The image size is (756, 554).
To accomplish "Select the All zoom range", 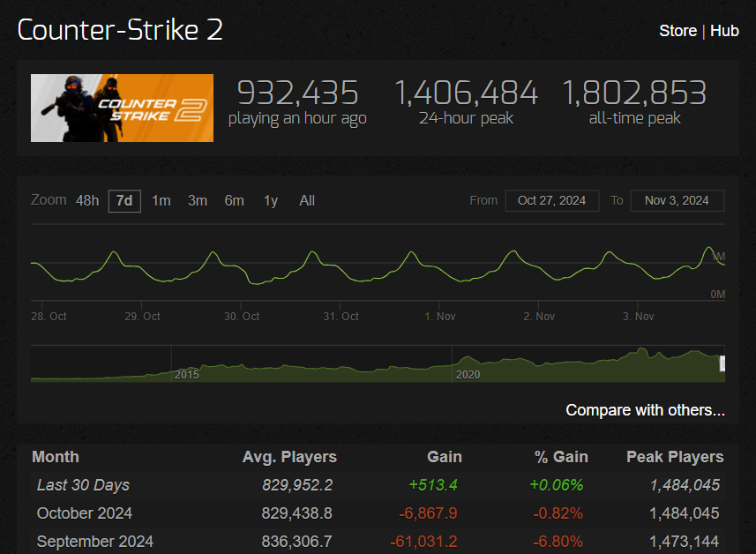I will (x=307, y=200).
